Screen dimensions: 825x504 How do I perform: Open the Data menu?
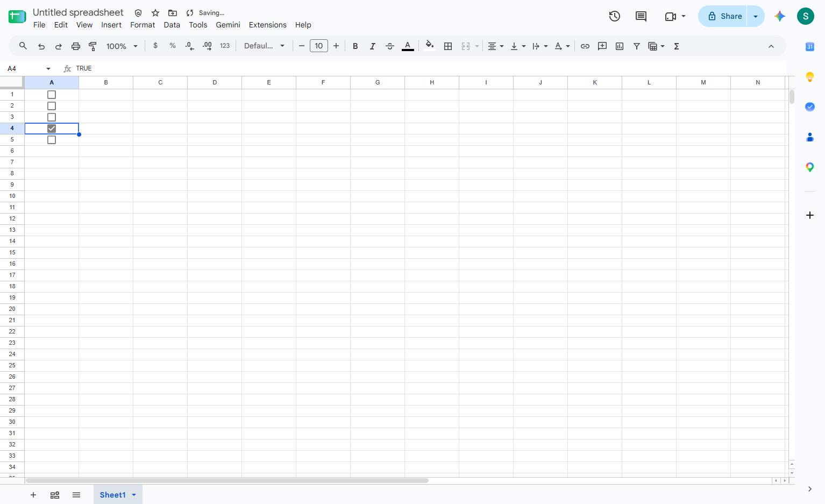172,25
